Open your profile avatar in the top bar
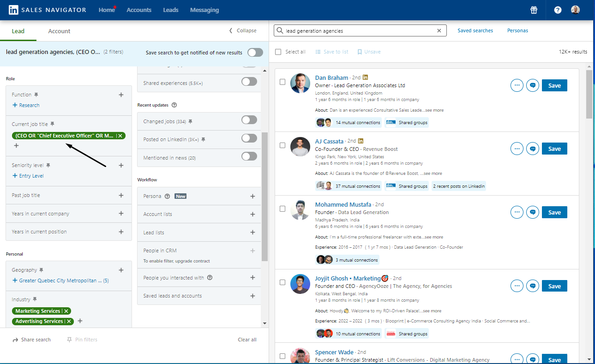Image resolution: width=595 pixels, height=364 pixels. click(x=575, y=10)
